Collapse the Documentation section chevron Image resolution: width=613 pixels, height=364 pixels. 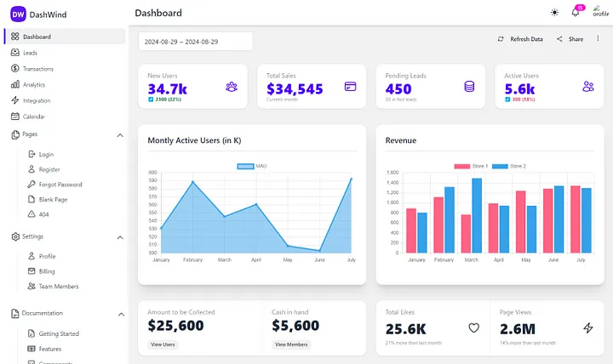coord(121,315)
